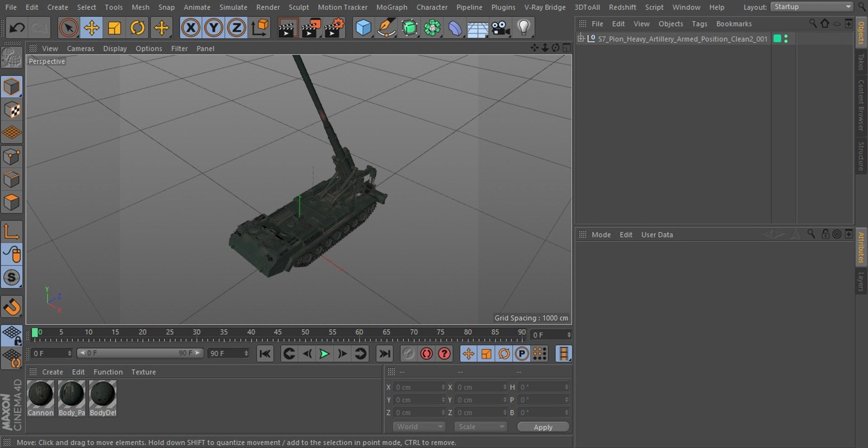Open Edit Render Settings icon
Screen dimensions: 868x448
tap(335, 28)
